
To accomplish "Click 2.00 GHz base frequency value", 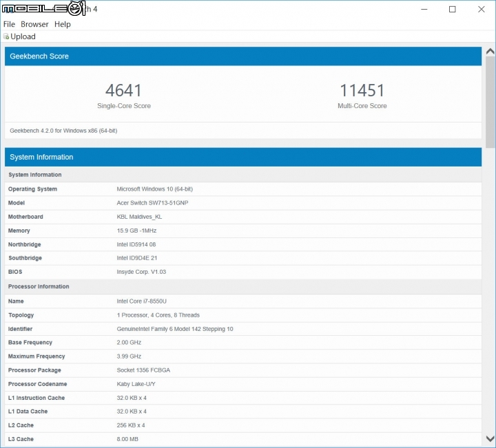I will (129, 343).
